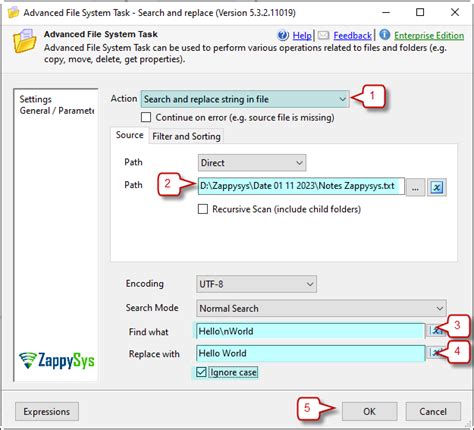The height and width of the screenshot is (430, 474).
Task: Click the browse ellipsis button for Path
Action: [415, 187]
